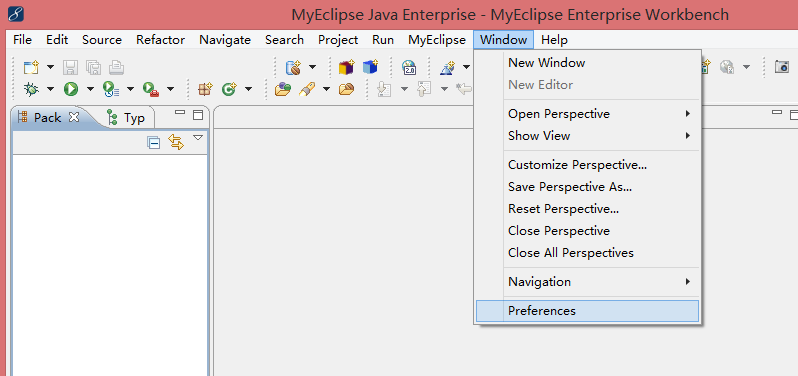This screenshot has height=376, width=798.
Task: Select Close All Perspectives menu entry
Action: (588, 252)
